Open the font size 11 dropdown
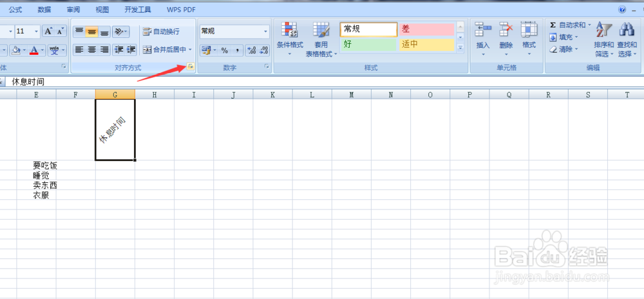The height and width of the screenshot is (299, 644). tap(37, 31)
